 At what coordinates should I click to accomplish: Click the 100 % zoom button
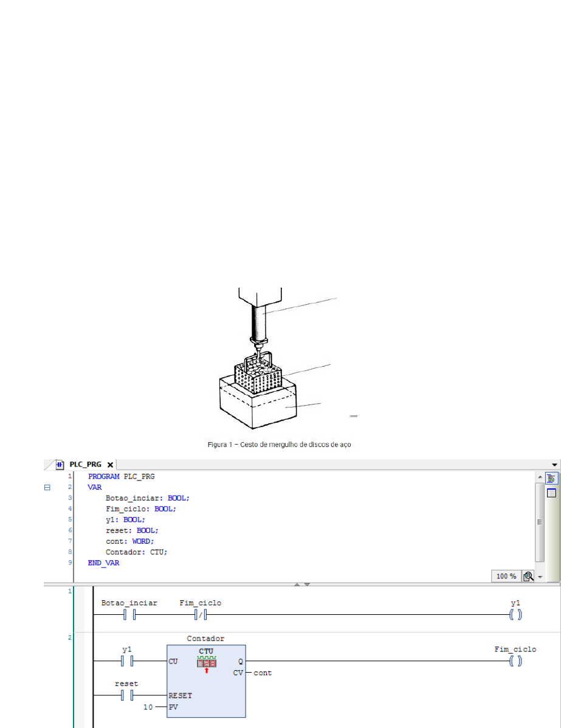pyautogui.click(x=506, y=576)
